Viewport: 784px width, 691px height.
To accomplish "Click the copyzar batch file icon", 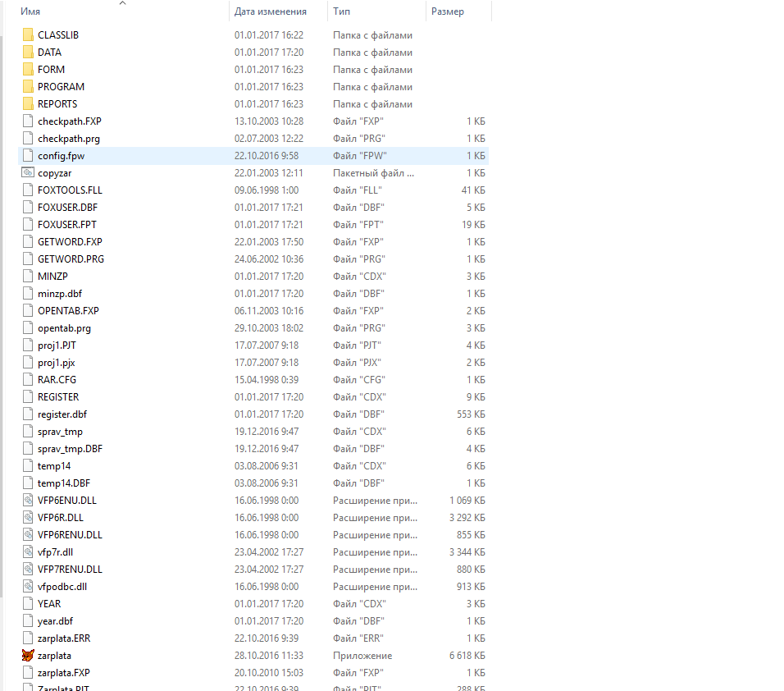I will pos(30,173).
